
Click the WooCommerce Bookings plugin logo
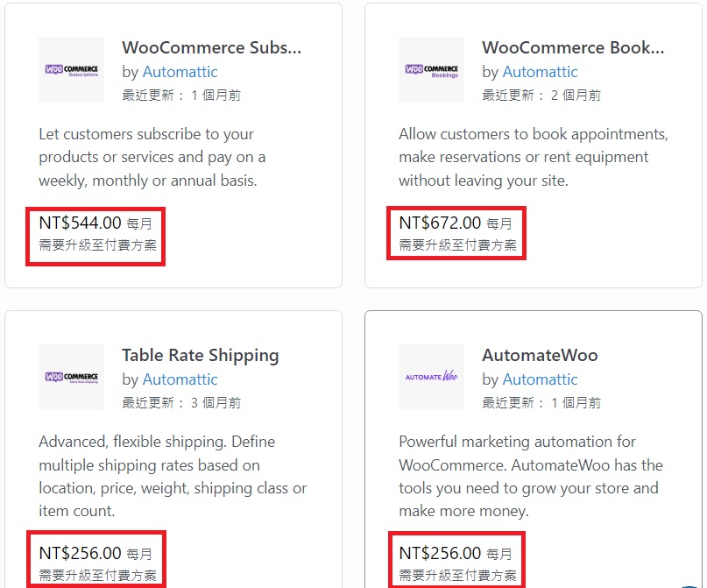click(x=432, y=70)
